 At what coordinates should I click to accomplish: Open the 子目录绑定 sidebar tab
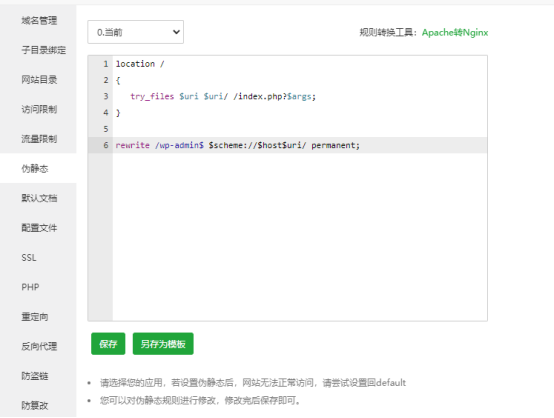(x=38, y=50)
